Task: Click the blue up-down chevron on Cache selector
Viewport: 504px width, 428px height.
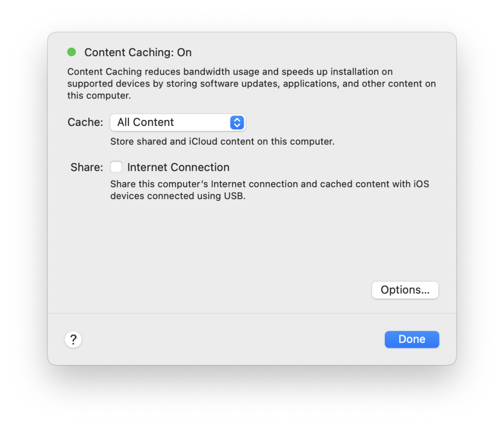Action: click(237, 122)
